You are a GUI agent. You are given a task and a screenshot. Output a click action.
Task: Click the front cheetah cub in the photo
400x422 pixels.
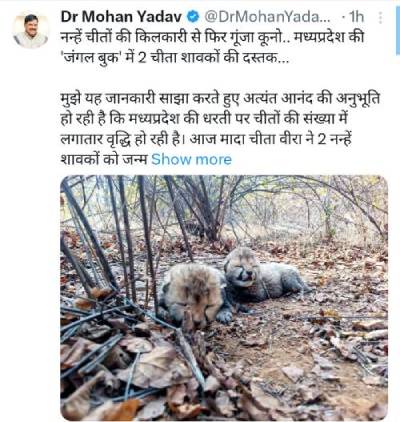click(196, 293)
